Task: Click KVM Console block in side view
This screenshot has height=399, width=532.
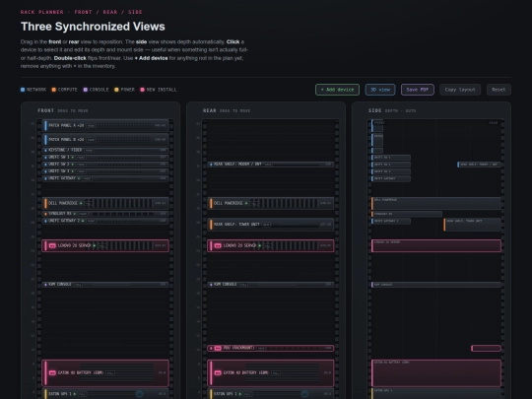Action: [436, 285]
